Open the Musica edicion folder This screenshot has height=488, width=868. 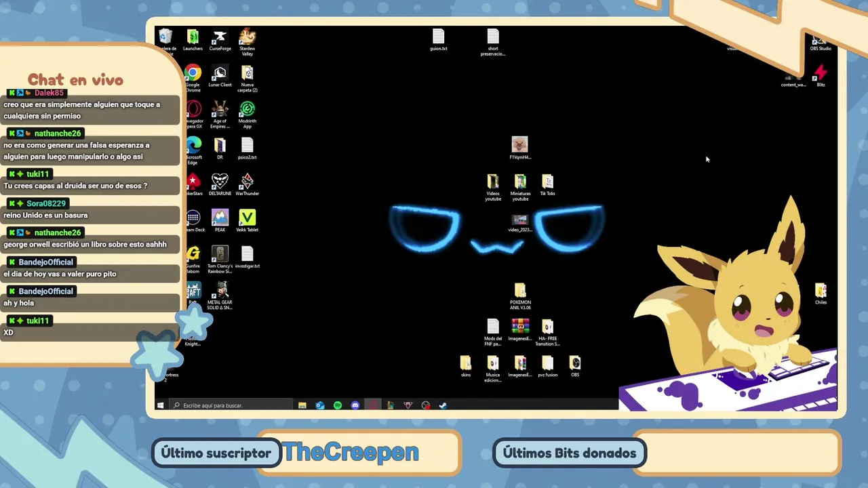point(493,368)
